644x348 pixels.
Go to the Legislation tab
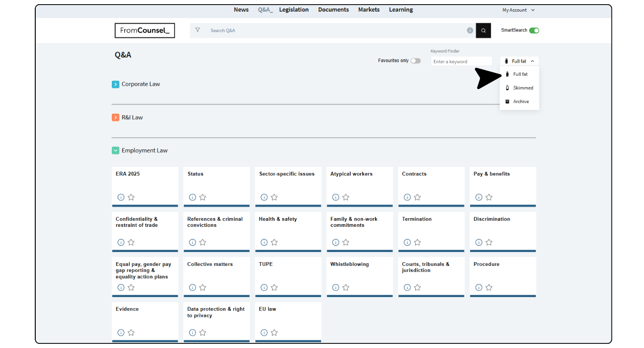pyautogui.click(x=294, y=10)
